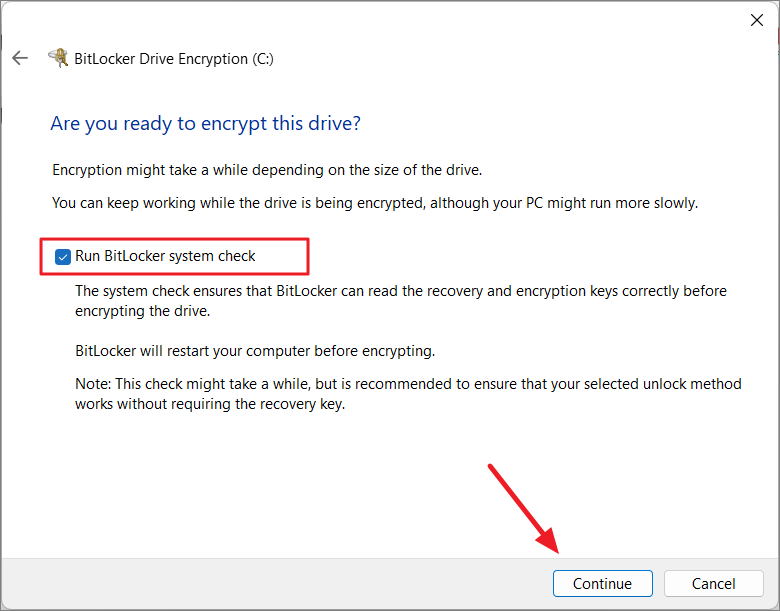Click the 'Note: This check might take a while' line

[408, 384]
